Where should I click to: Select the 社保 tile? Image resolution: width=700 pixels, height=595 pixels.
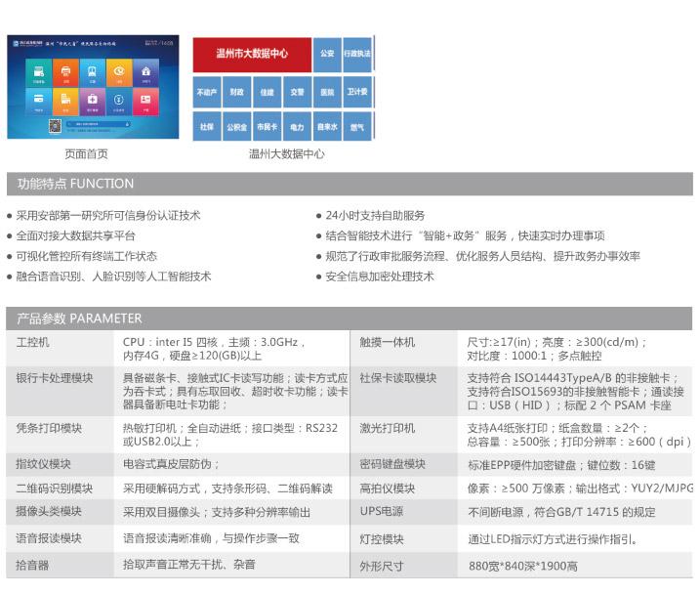click(x=206, y=127)
